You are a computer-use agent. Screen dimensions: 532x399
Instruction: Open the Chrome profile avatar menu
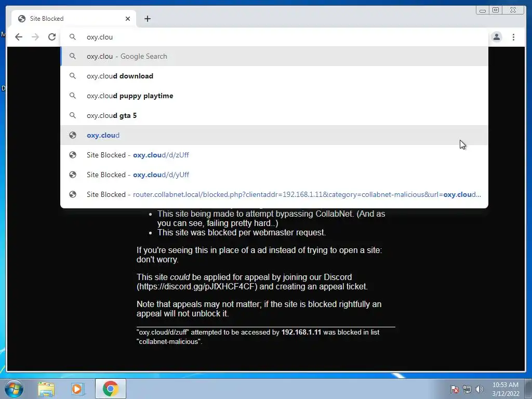496,37
